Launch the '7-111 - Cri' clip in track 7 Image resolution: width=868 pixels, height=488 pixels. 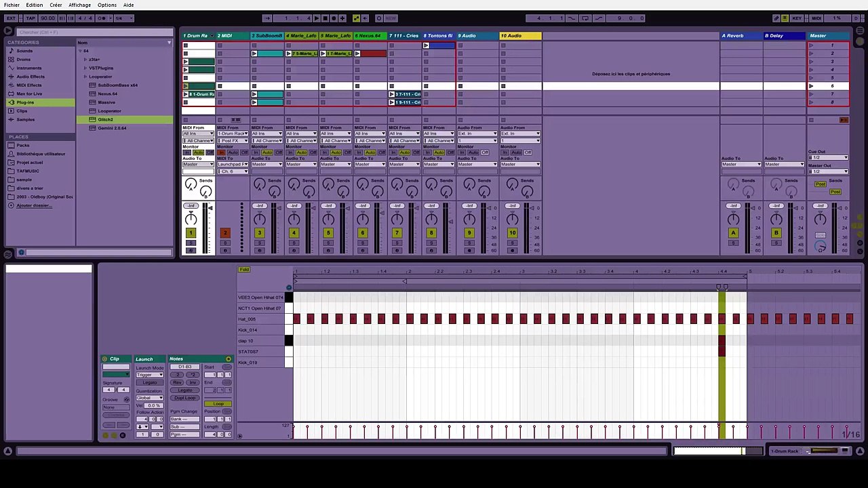point(392,94)
